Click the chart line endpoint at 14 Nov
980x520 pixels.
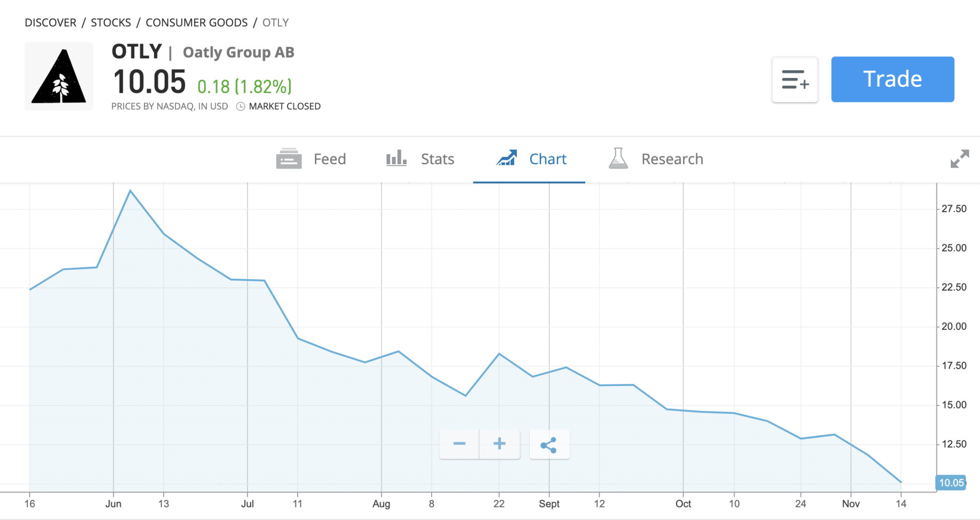pos(901,482)
